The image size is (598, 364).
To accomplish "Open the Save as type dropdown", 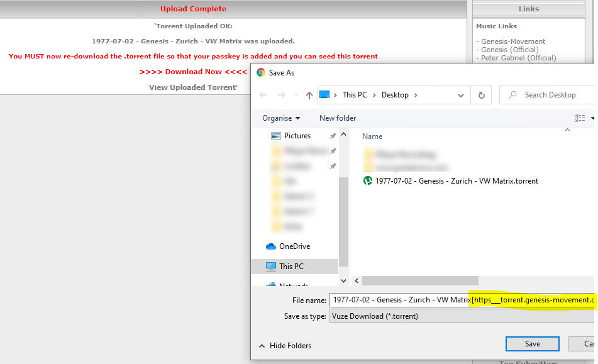I will pyautogui.click(x=462, y=316).
